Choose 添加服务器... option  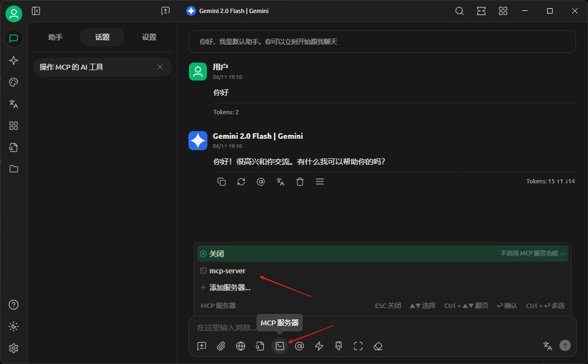click(383, 287)
